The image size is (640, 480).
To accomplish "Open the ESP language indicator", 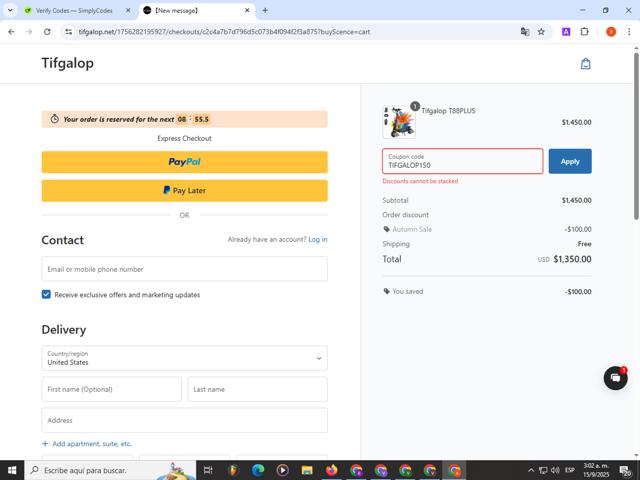I will tap(570, 470).
